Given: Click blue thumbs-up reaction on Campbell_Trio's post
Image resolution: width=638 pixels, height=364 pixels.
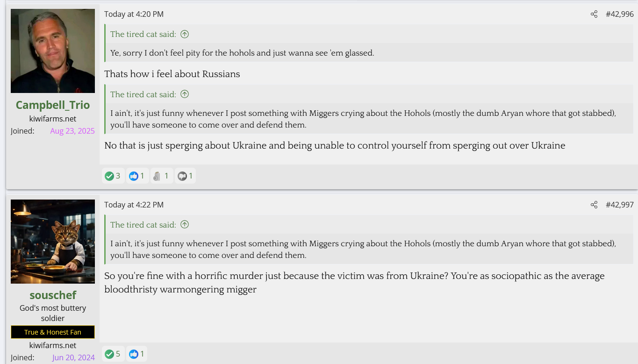Looking at the screenshot, I should coord(137,176).
